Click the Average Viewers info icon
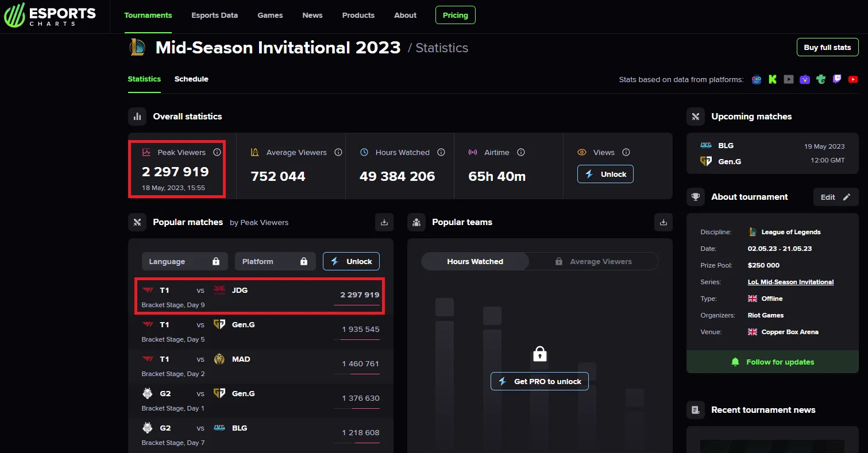 point(338,152)
